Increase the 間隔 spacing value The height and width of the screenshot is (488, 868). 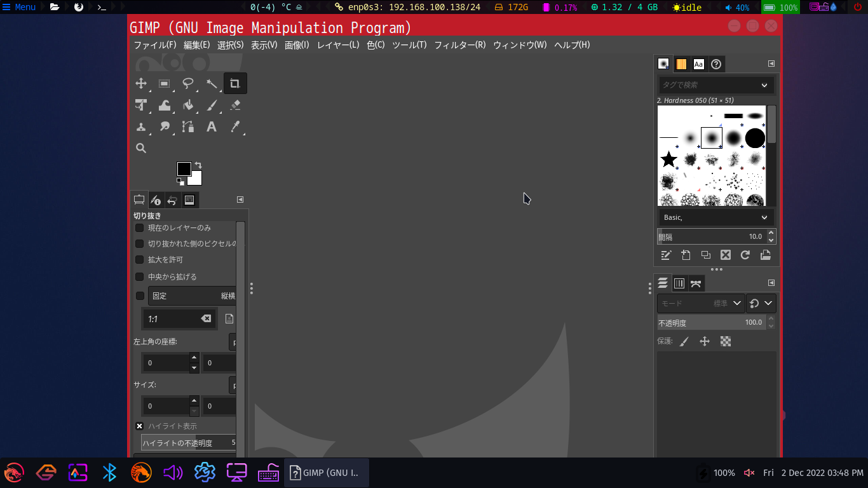coord(771,233)
